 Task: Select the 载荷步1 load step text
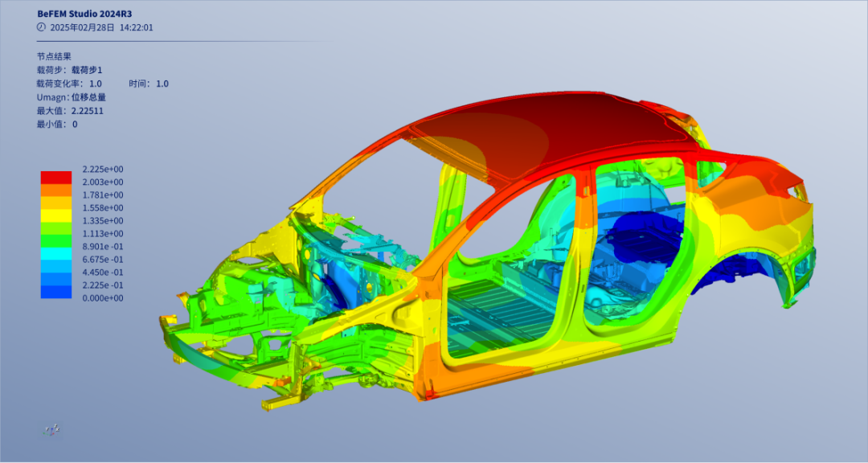click(87, 71)
